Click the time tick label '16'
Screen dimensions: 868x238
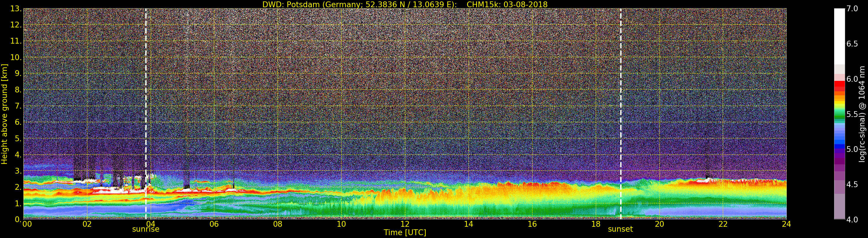[x=532, y=224]
